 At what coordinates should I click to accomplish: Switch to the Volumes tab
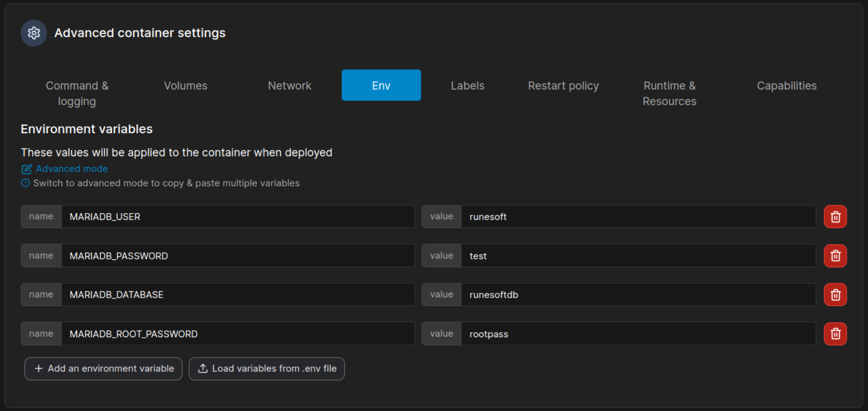coord(185,86)
